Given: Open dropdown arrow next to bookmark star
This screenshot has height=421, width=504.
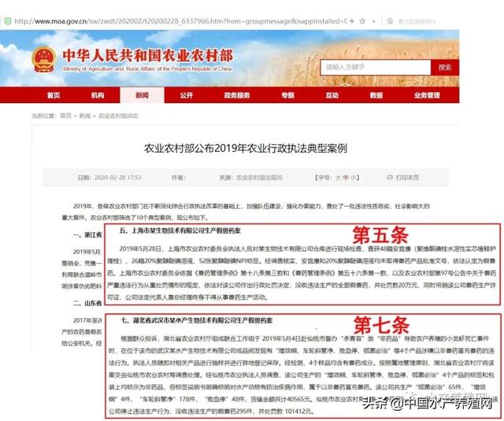Looking at the screenshot, I should (374, 21).
